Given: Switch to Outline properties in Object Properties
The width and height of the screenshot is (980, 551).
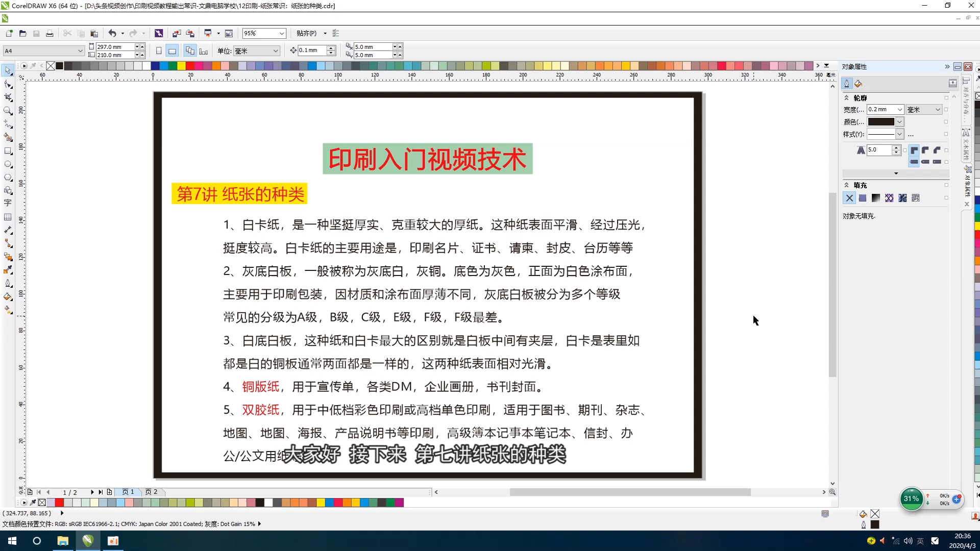Looking at the screenshot, I should pos(847,83).
